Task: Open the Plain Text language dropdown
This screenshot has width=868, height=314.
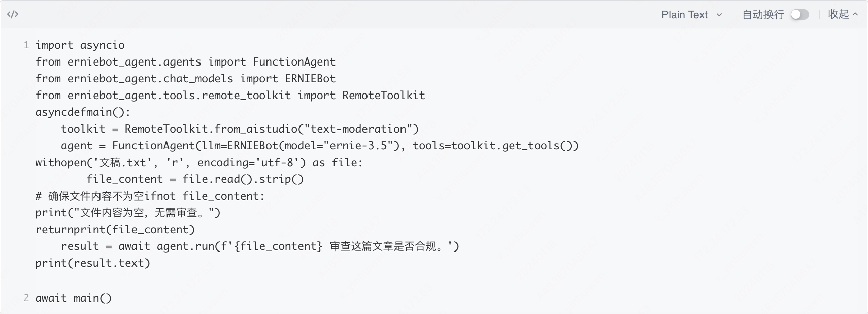Action: coord(685,15)
